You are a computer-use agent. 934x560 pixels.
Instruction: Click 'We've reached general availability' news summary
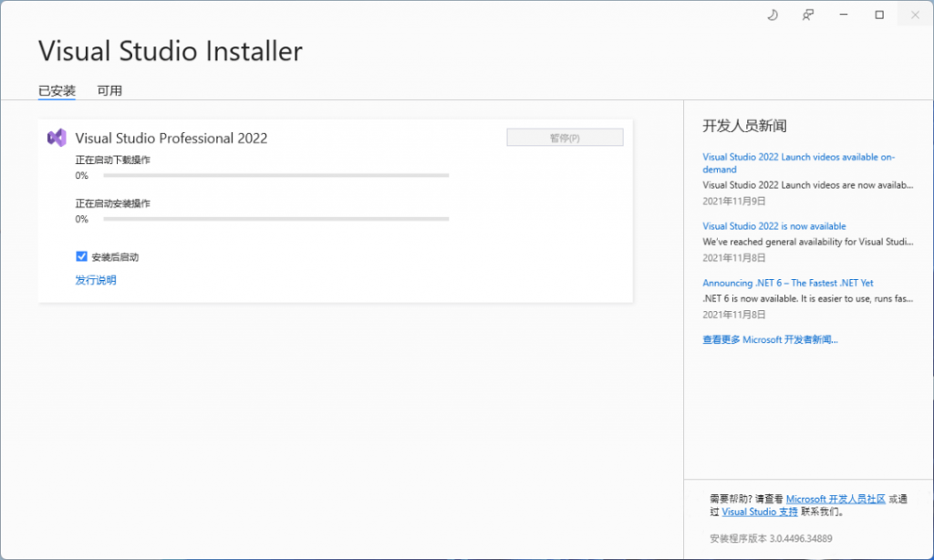coord(807,242)
